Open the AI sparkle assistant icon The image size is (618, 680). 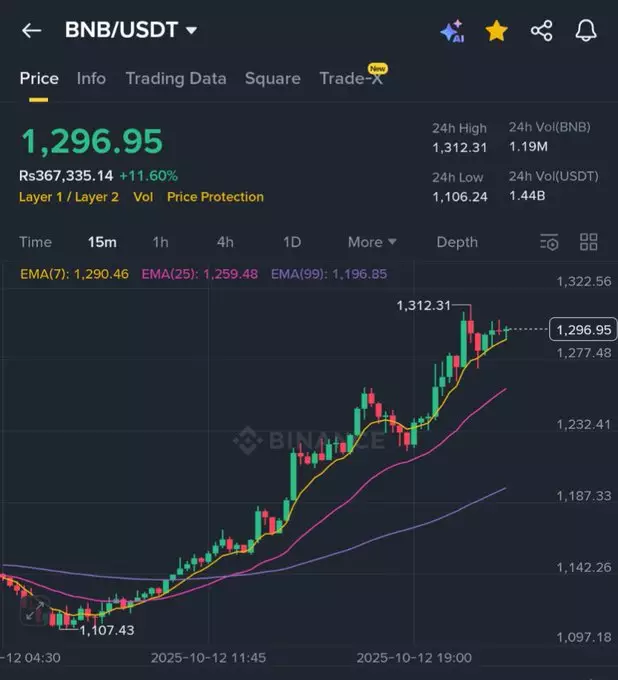click(451, 31)
